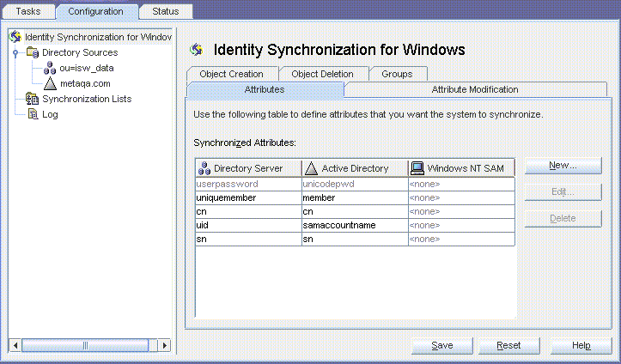Select the cn Active Directory cell
The width and height of the screenshot is (621, 364).
[355, 212]
